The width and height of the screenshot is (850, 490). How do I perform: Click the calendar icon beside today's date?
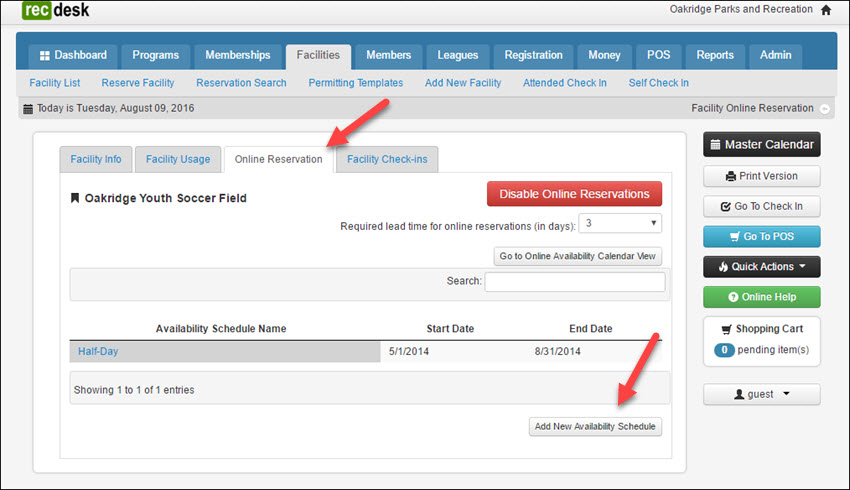point(28,108)
